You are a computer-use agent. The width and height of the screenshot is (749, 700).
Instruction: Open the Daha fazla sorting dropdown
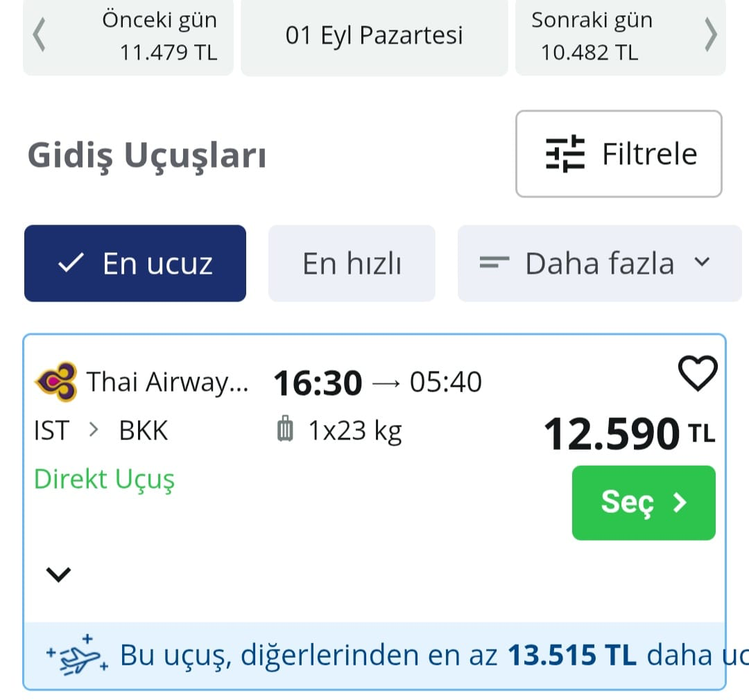pyautogui.click(x=599, y=263)
